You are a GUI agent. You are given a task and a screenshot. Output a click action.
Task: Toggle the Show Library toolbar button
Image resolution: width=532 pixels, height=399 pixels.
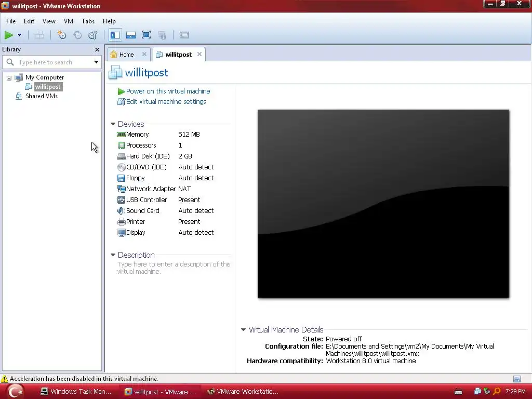115,35
